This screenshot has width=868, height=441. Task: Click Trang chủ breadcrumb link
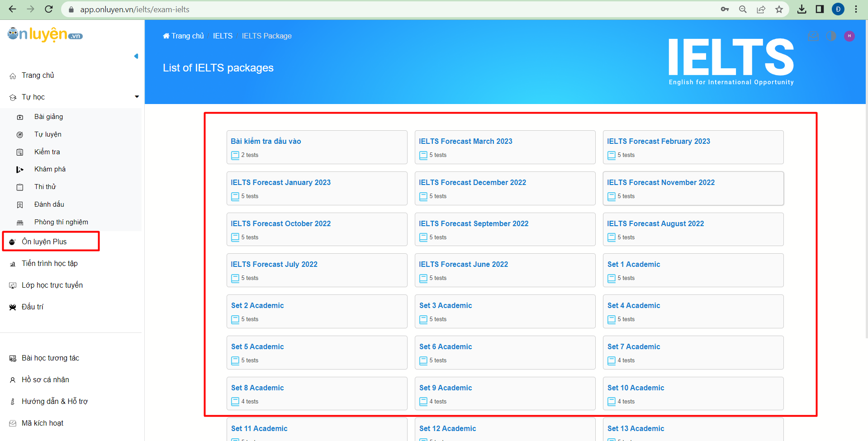[183, 36]
